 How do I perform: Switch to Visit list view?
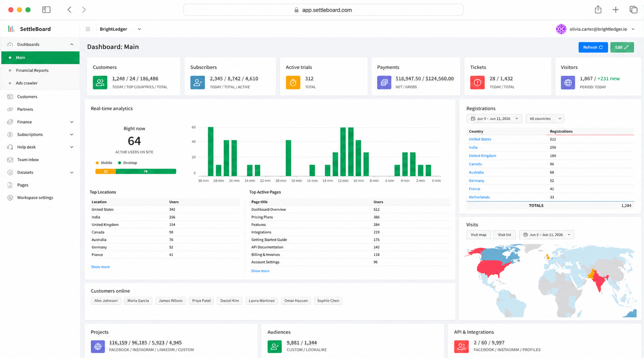(504, 235)
